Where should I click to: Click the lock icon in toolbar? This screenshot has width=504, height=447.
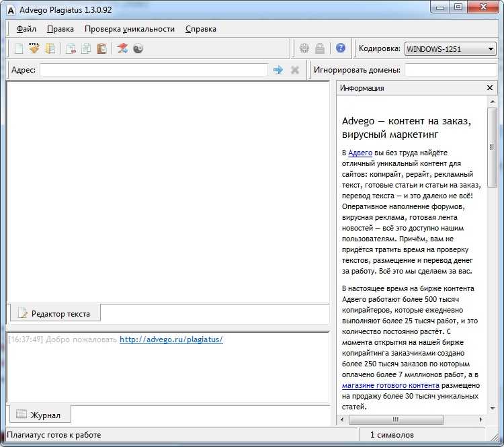point(320,48)
